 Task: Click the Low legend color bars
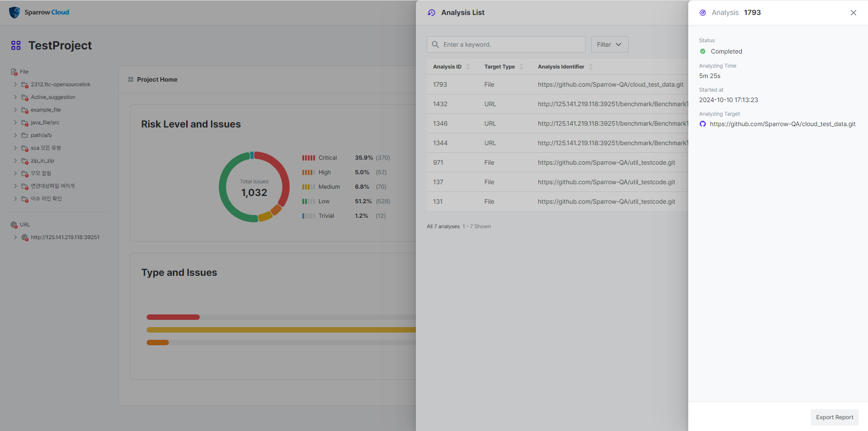[x=309, y=201]
